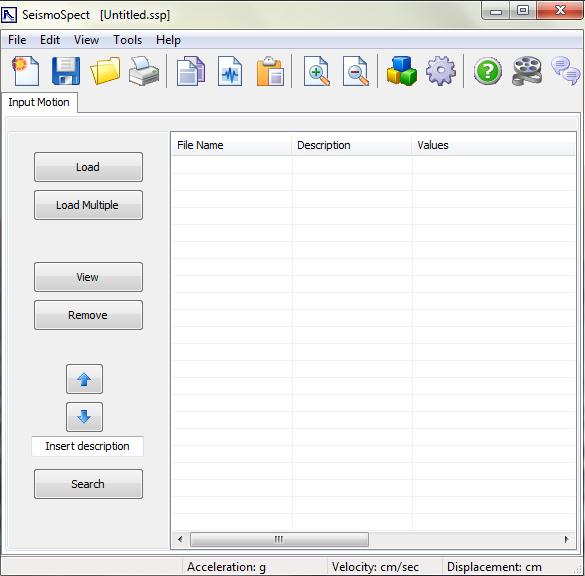This screenshot has height=576, width=585.
Task: Click the colored cubes toolbar icon
Action: [401, 71]
